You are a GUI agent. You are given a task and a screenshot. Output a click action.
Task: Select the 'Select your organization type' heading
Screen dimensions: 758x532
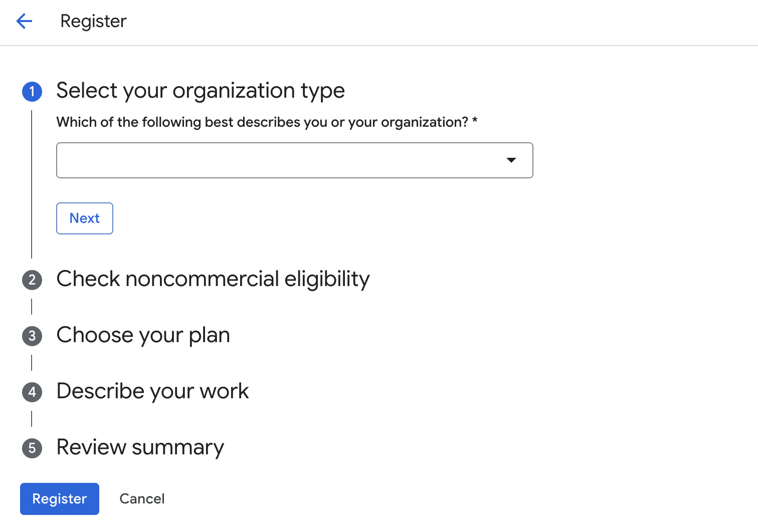pyautogui.click(x=201, y=91)
